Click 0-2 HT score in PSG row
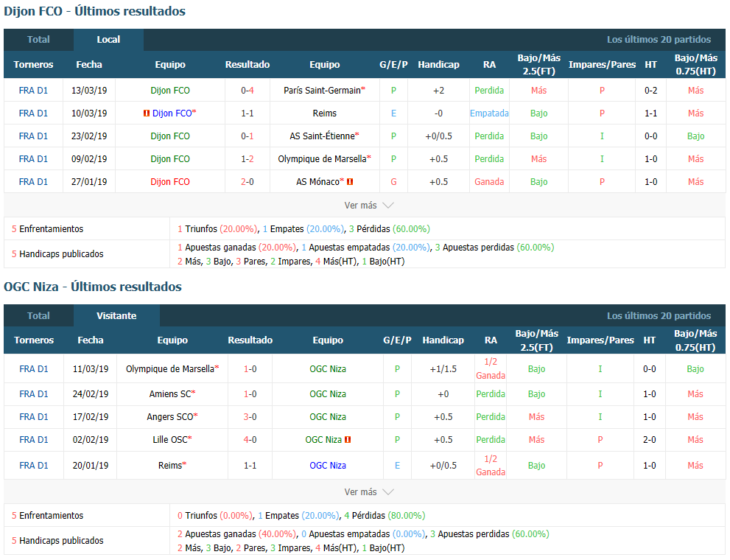The height and width of the screenshot is (560, 730). click(x=651, y=91)
